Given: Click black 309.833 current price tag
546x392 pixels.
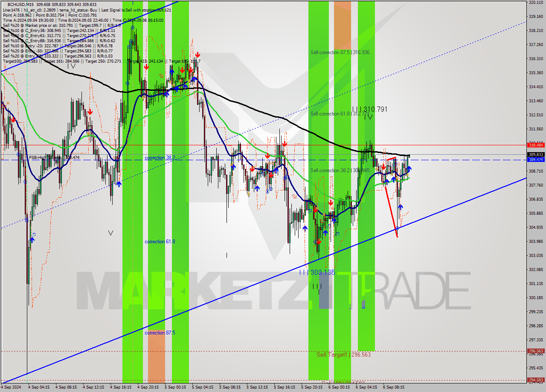Looking at the screenshot, I should click(x=536, y=155).
